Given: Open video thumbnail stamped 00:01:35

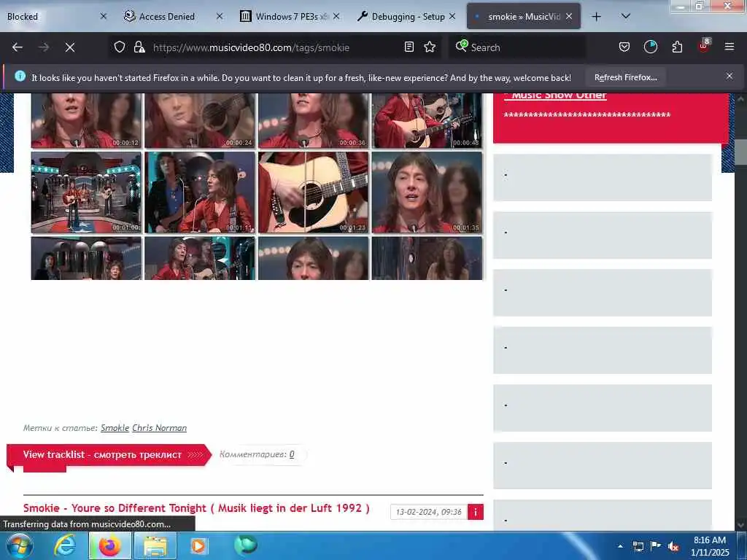Looking at the screenshot, I should [427, 192].
